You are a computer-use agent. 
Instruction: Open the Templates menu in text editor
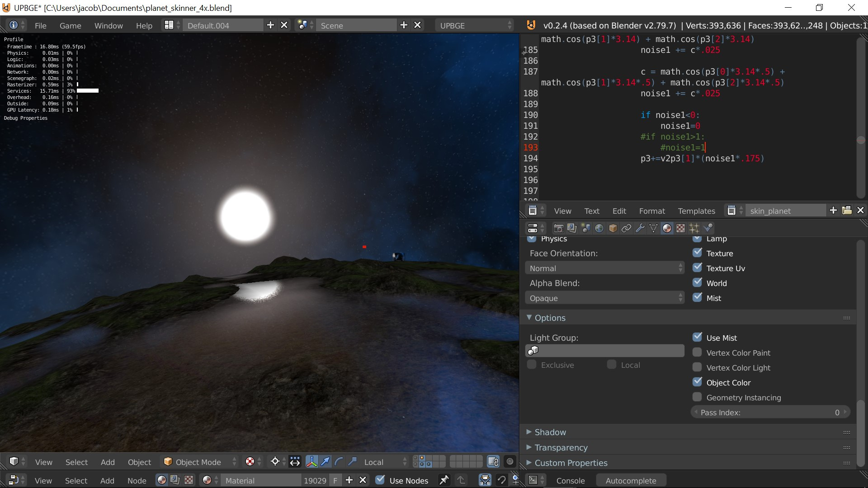click(696, 211)
